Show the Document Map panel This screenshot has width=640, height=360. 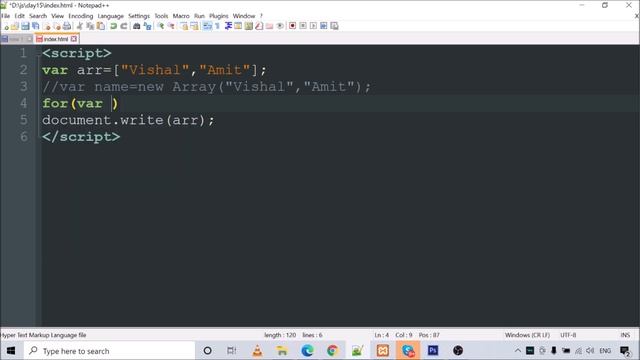point(249,26)
